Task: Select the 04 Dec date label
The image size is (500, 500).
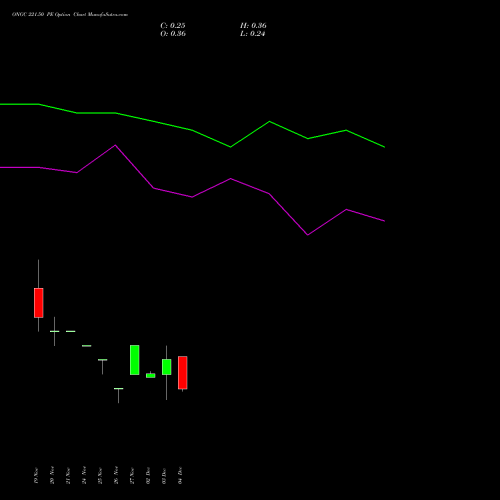Action: click(x=180, y=475)
